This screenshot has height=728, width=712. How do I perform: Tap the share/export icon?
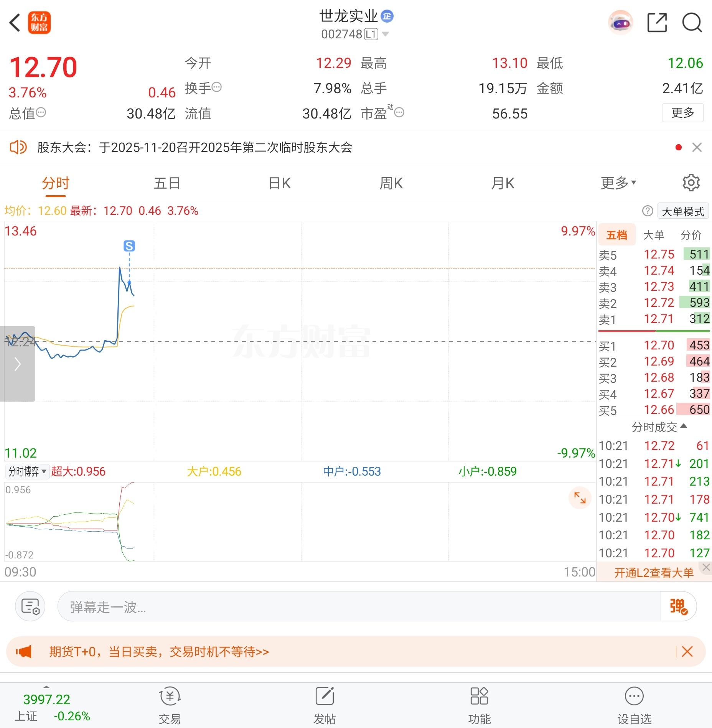pos(657,23)
